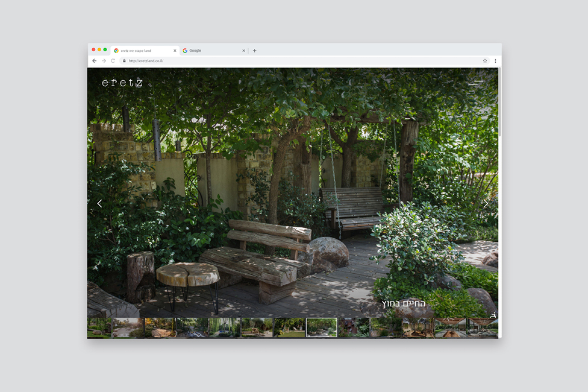Click the browser forward arrow
The image size is (588, 392).
click(x=104, y=60)
